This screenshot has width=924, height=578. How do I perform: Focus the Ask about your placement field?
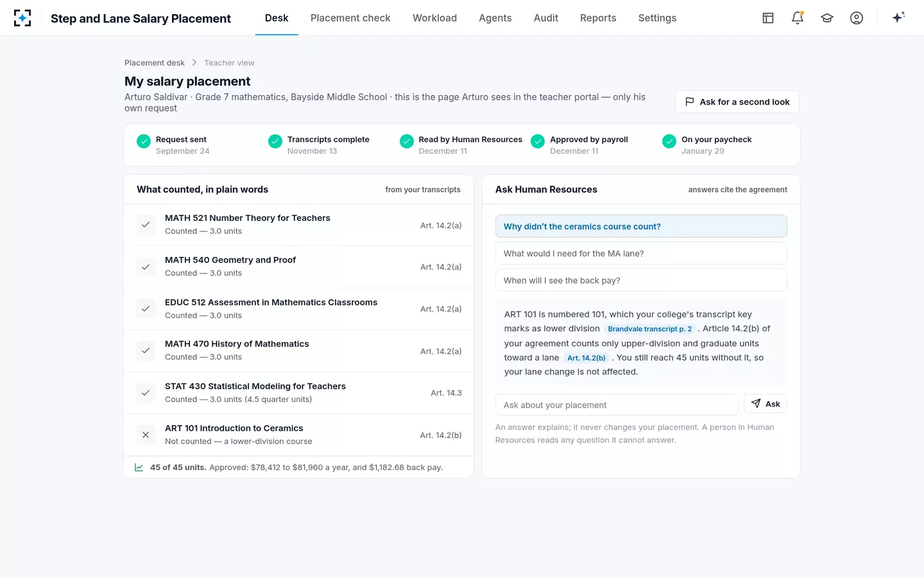coord(617,405)
